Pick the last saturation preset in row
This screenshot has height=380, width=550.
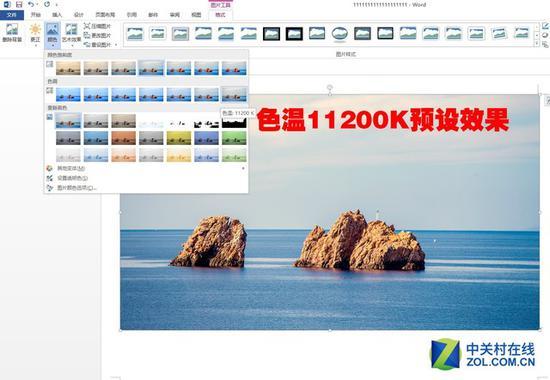[x=234, y=68]
